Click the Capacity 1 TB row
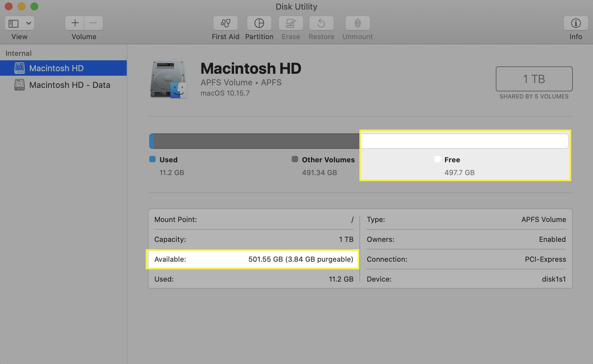 tap(254, 239)
